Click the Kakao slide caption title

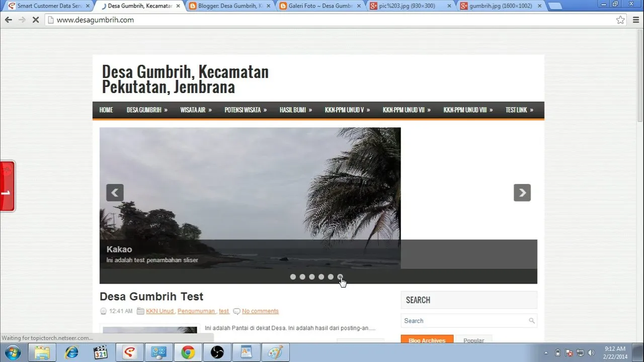(x=119, y=249)
